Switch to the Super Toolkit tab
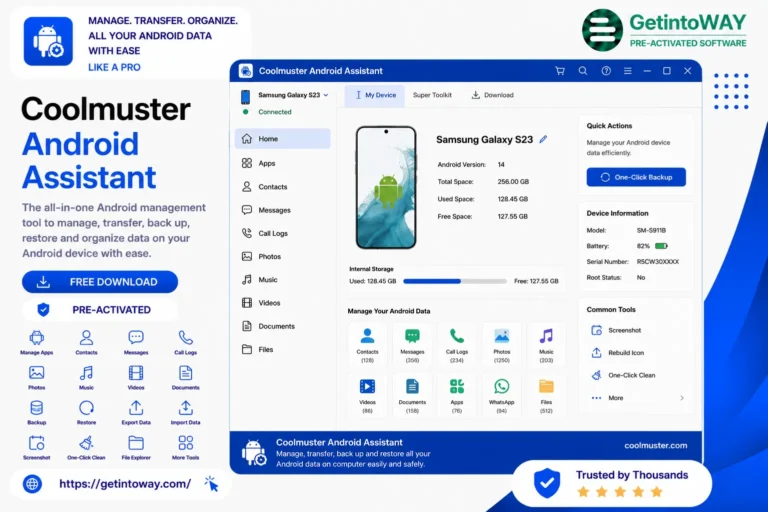The width and height of the screenshot is (768, 512). tap(432, 95)
